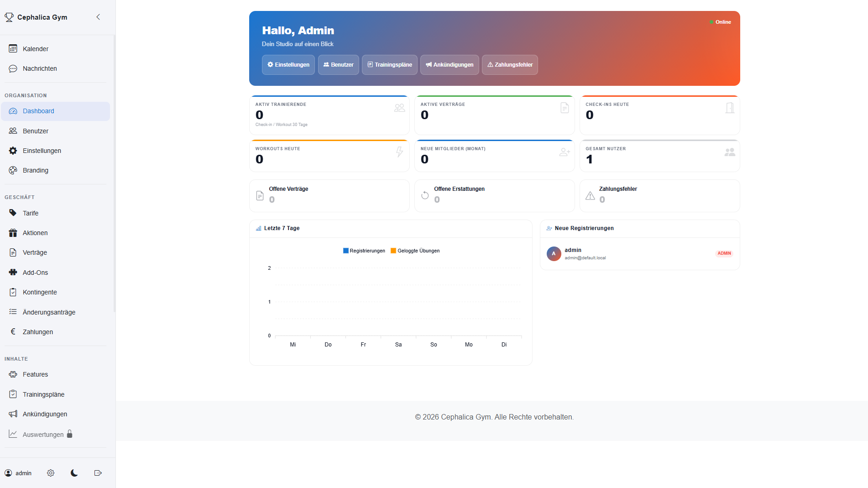Click the Aktionen gift icon

click(x=13, y=233)
